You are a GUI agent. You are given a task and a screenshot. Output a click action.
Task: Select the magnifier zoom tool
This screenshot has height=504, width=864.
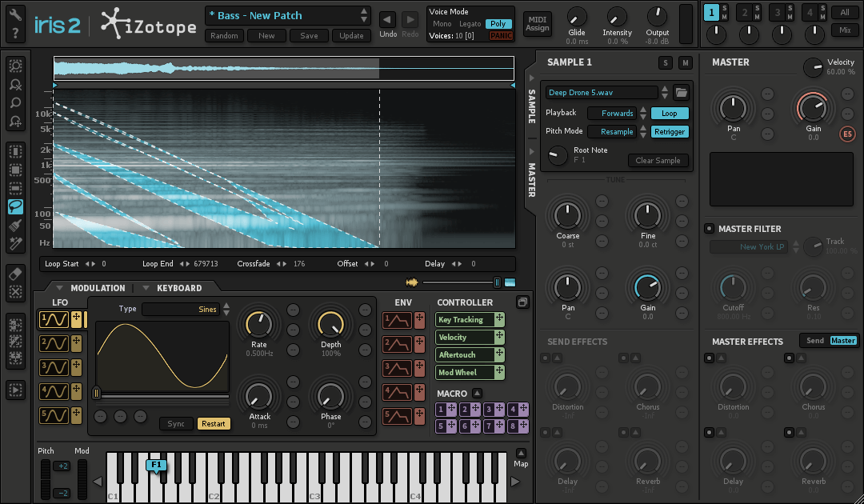click(x=15, y=102)
